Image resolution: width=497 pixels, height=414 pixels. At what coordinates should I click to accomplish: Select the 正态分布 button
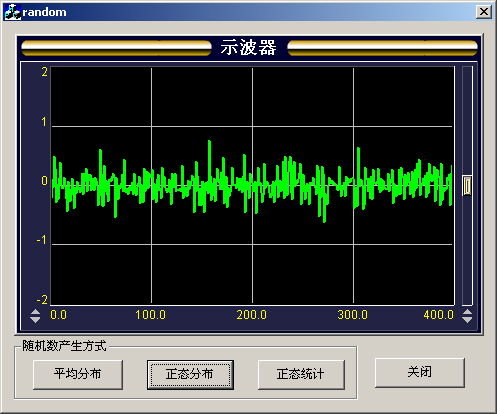click(190, 374)
